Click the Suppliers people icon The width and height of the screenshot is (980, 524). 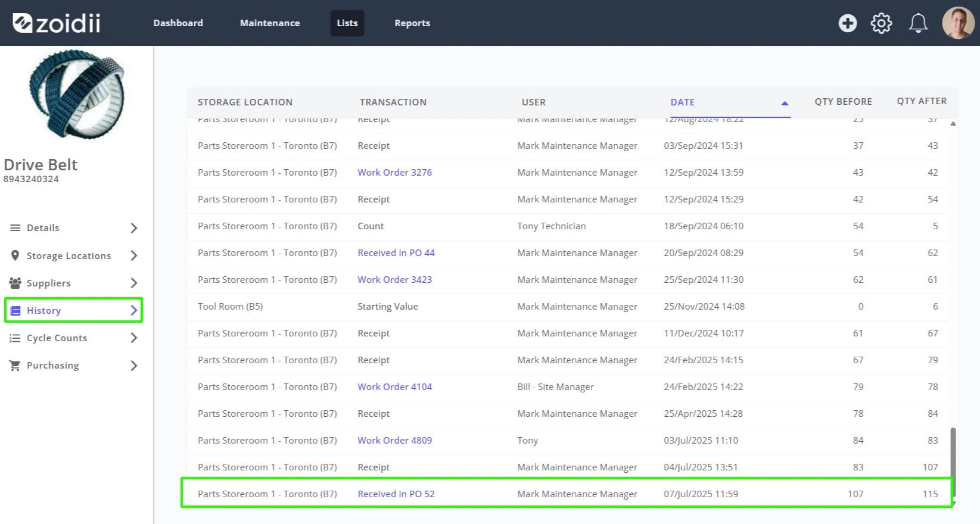pos(15,283)
